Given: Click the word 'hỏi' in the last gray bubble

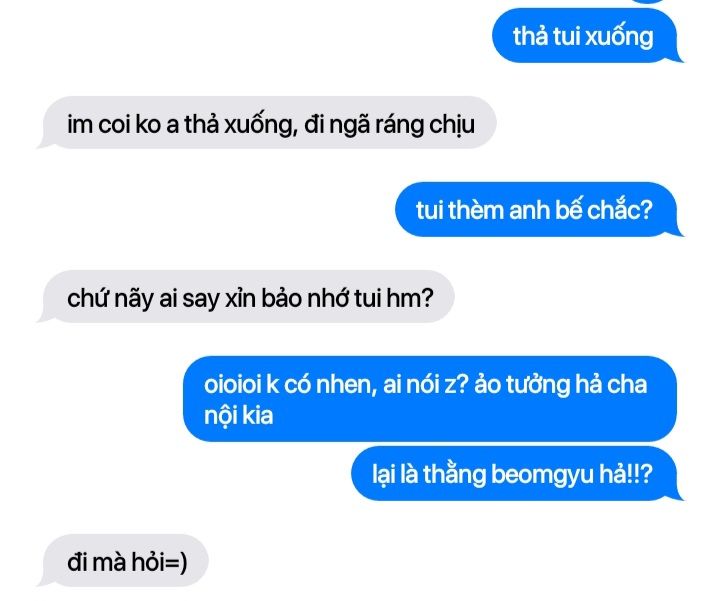Looking at the screenshot, I should pos(148,561).
